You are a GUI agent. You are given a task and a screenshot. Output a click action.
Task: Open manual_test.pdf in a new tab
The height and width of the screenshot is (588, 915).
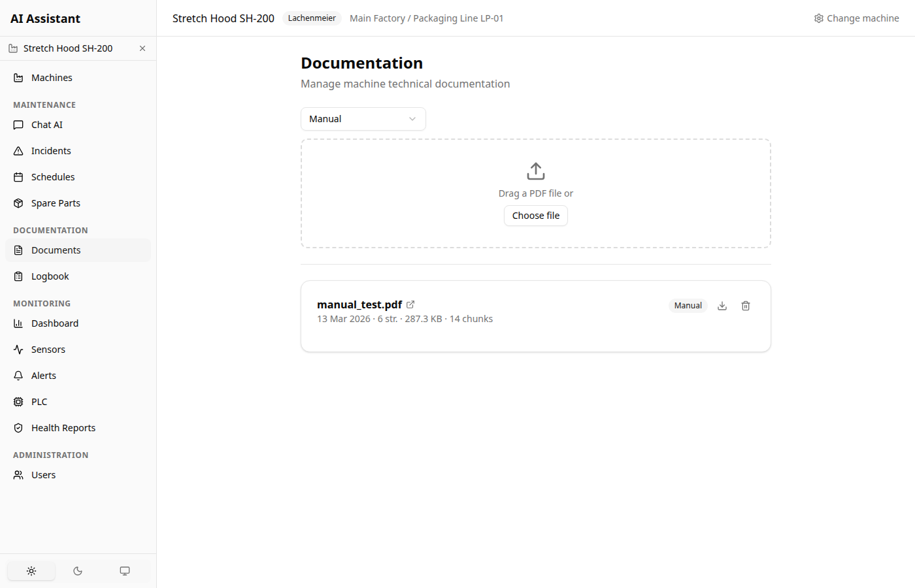coord(410,304)
